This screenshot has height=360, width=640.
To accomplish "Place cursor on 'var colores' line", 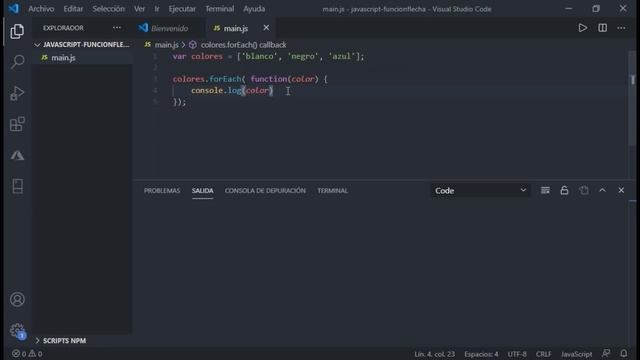I will [268, 56].
